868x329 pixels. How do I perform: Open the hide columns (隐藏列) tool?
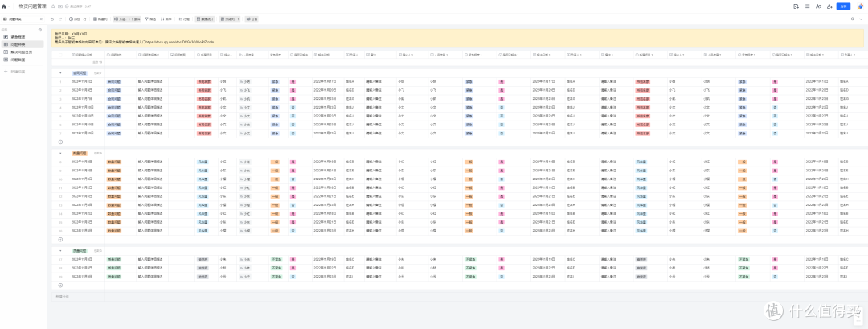coord(100,19)
